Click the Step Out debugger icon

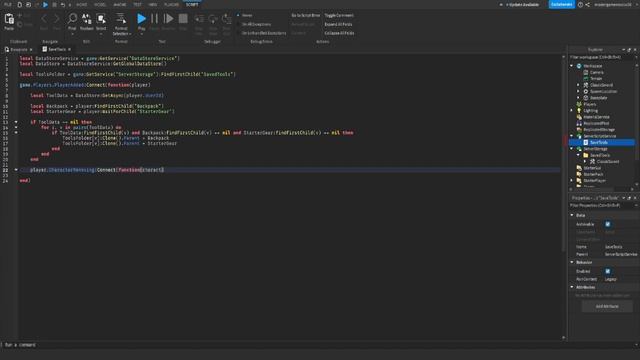pyautogui.click(x=227, y=19)
